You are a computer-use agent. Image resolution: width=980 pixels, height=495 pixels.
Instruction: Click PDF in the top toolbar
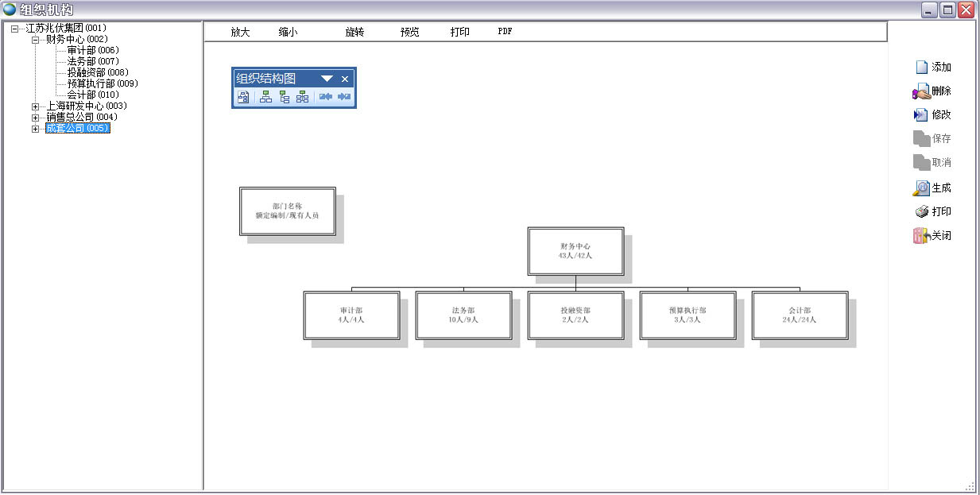pos(505,32)
